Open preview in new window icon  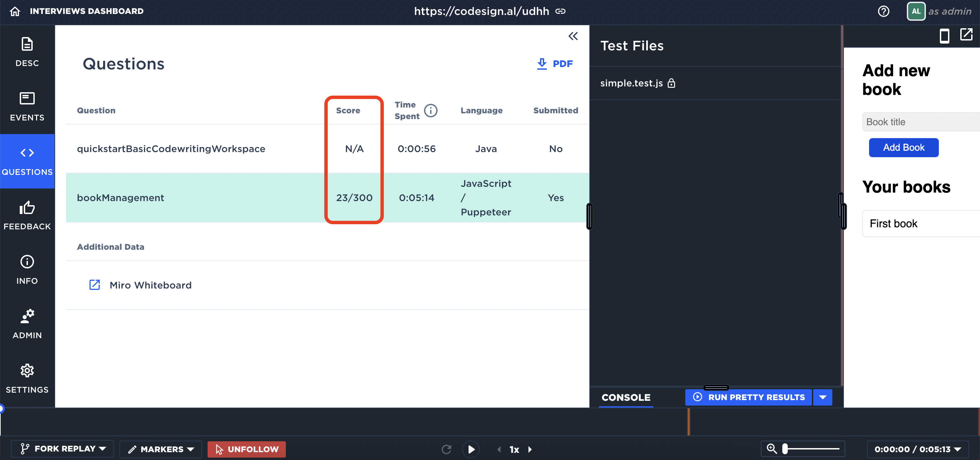tap(966, 35)
